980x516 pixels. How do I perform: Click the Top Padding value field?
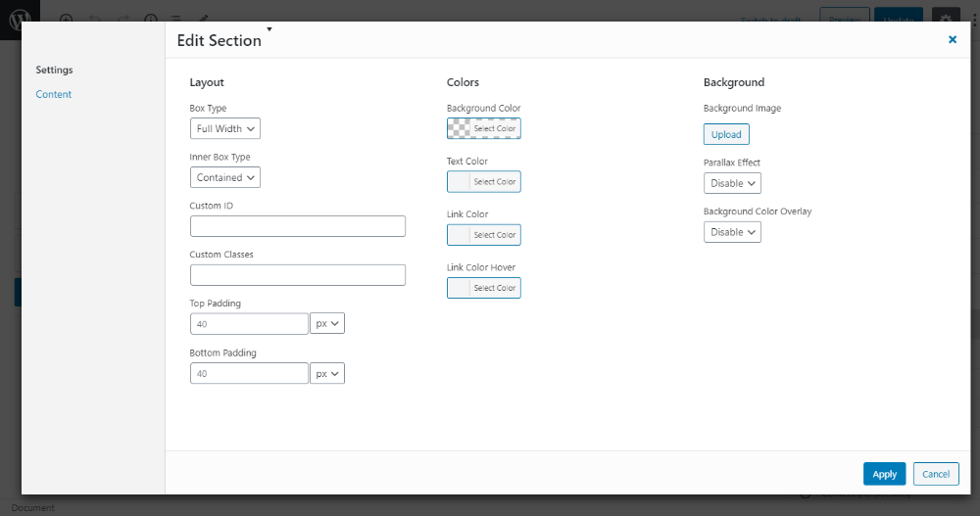point(249,323)
